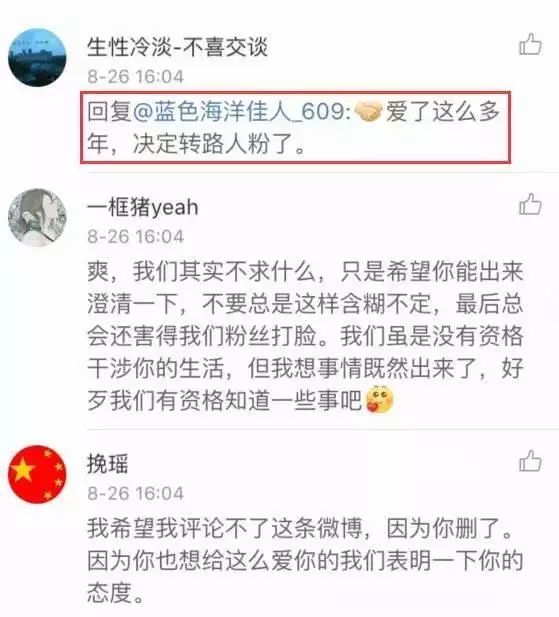Click the timestamp below 挽瑶
Image resolution: width=559 pixels, height=617 pixels.
click(135, 493)
